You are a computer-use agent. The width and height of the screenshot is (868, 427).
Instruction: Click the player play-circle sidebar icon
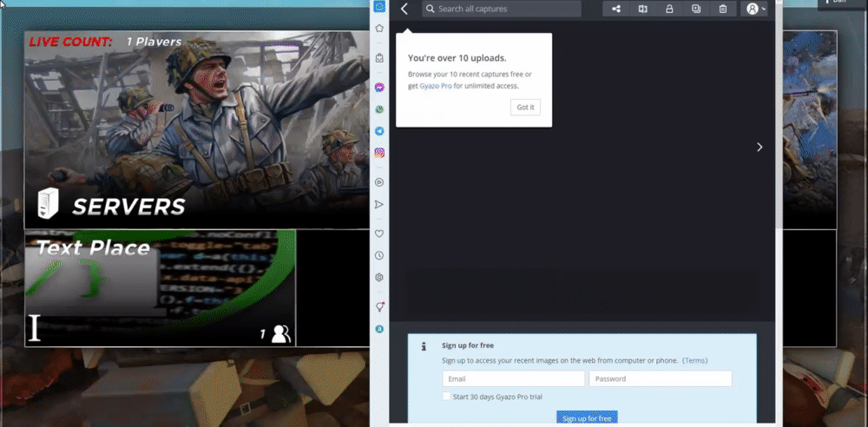(x=379, y=182)
